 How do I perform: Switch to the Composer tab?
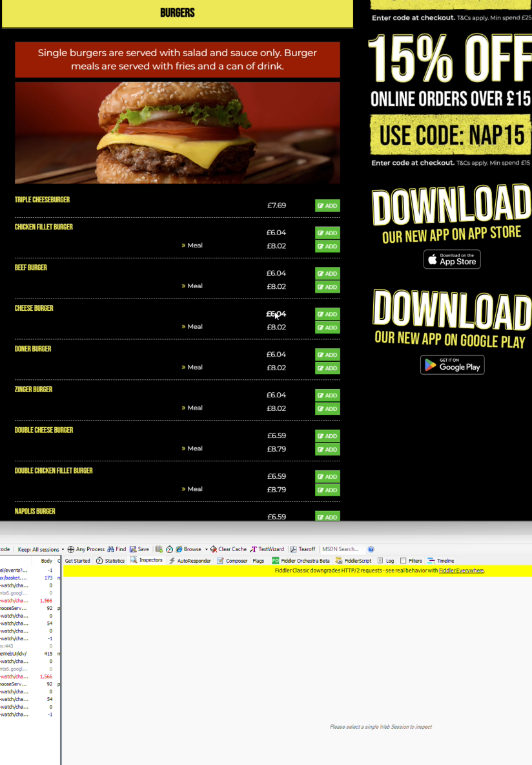point(232,561)
